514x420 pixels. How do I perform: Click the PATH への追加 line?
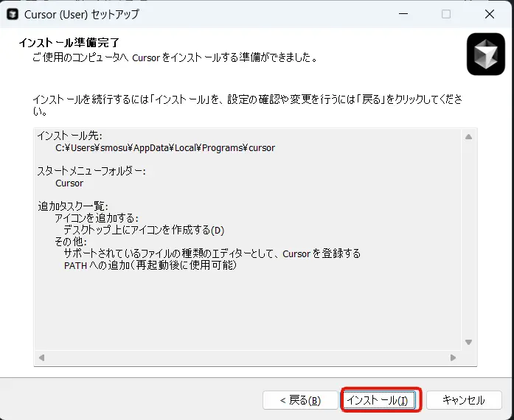tap(150, 265)
